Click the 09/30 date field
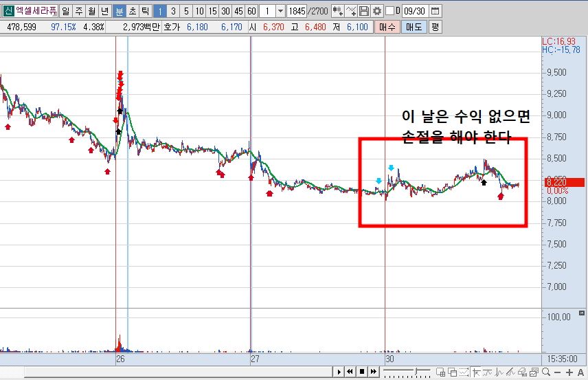 pyautogui.click(x=415, y=11)
